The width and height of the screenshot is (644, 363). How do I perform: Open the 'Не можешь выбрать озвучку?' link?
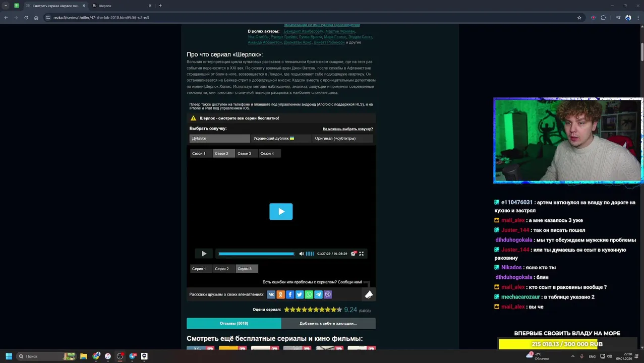coord(347,129)
